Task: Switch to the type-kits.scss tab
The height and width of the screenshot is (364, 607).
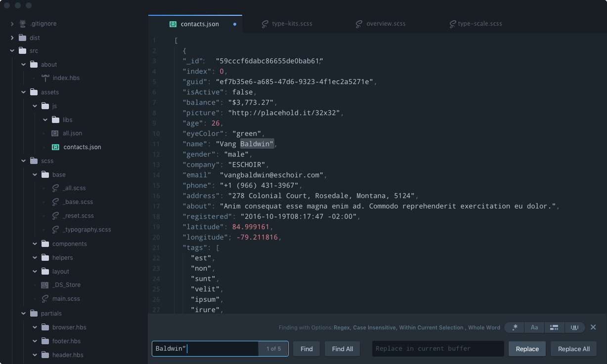Action: (x=287, y=24)
